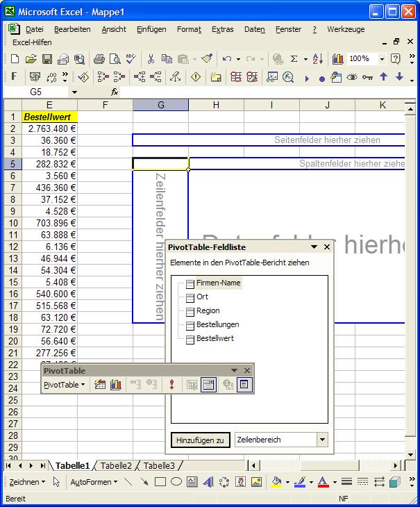The height and width of the screenshot is (507, 420).
Task: Click the blue up arrow icon
Action: pos(383,76)
